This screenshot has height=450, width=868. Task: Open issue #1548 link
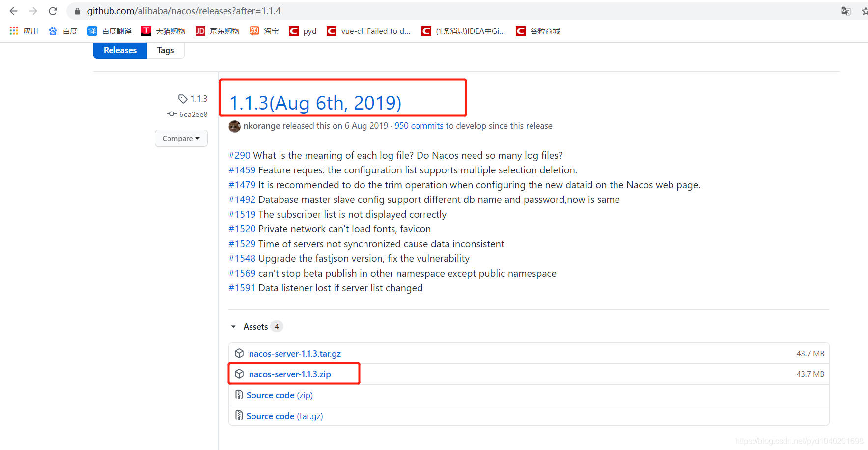(242, 258)
